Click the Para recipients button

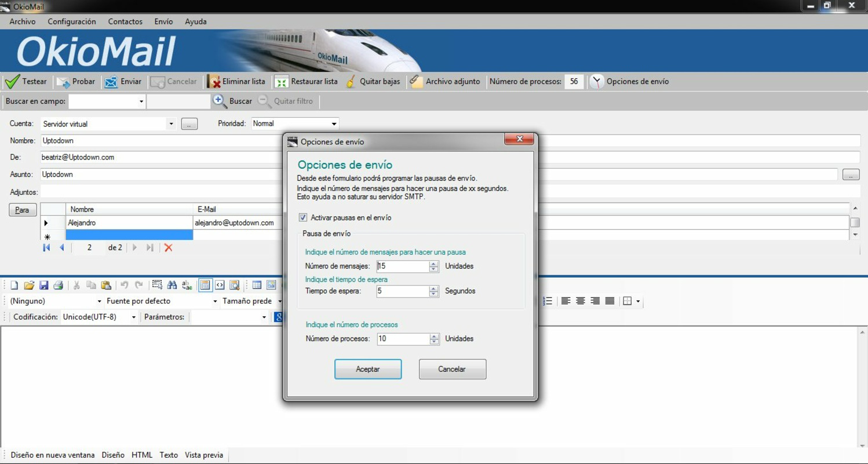point(23,210)
